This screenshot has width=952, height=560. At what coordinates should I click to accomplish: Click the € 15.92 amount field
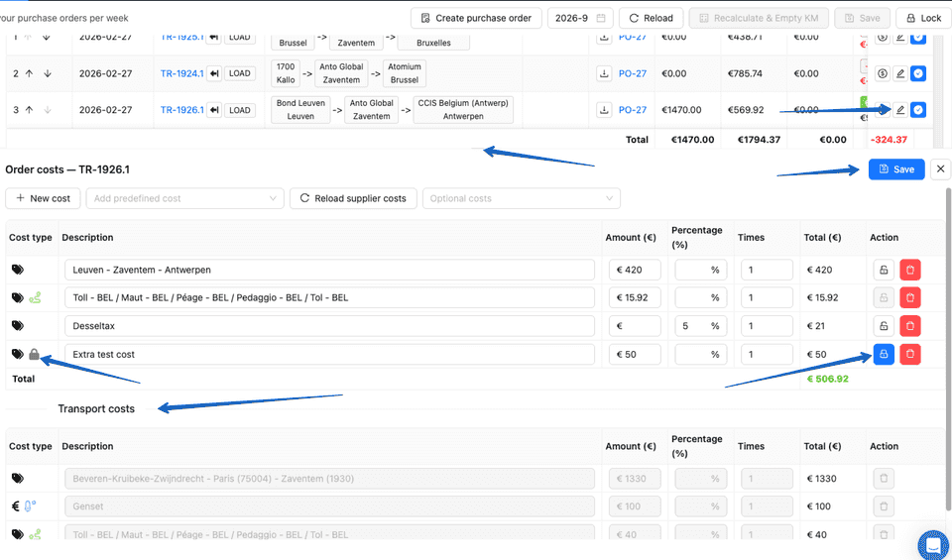point(635,297)
